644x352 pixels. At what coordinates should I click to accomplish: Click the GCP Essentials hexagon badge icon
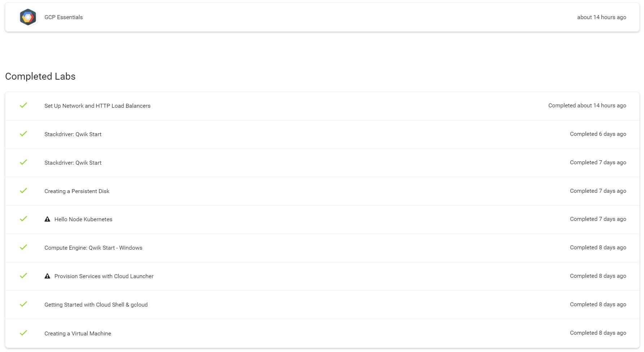point(28,17)
